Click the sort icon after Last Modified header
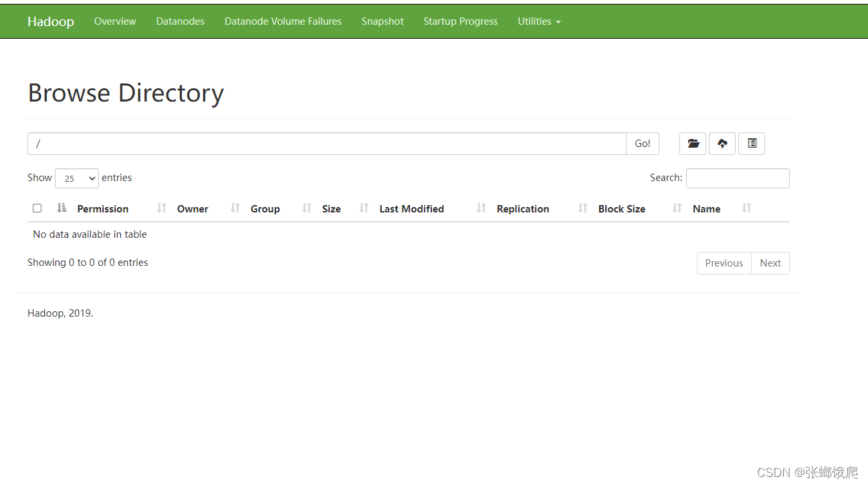This screenshot has width=868, height=485. [481, 208]
